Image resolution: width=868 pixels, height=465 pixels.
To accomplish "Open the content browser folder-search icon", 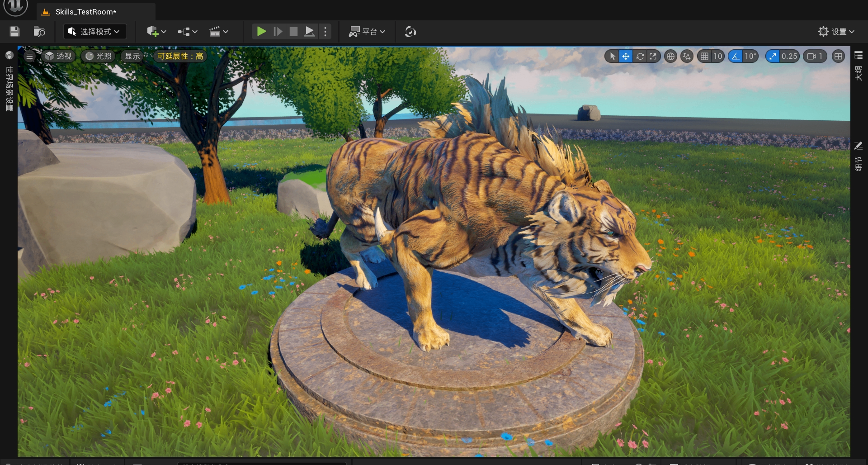I will click(x=39, y=31).
